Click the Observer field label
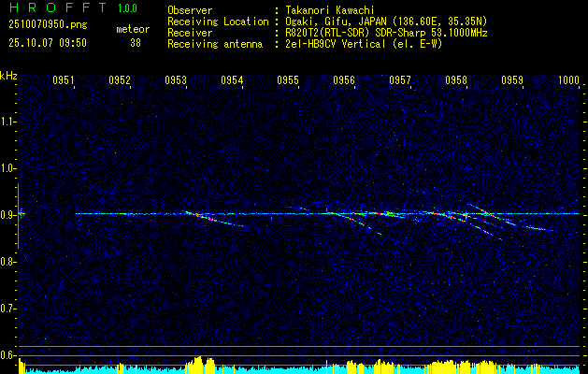This screenshot has width=588, height=374. [190, 10]
